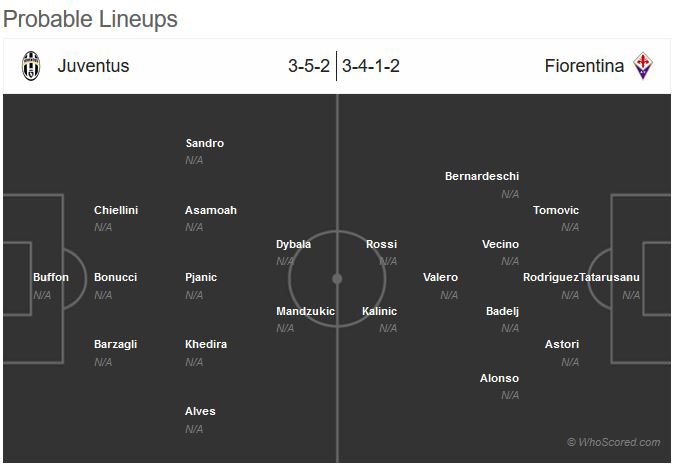Select Pjanic in midfield

point(201,277)
